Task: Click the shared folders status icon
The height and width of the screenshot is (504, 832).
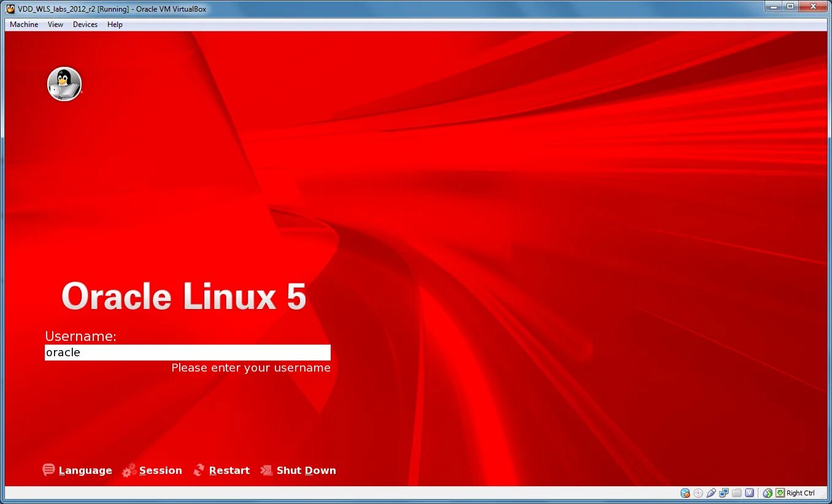Action: [737, 493]
